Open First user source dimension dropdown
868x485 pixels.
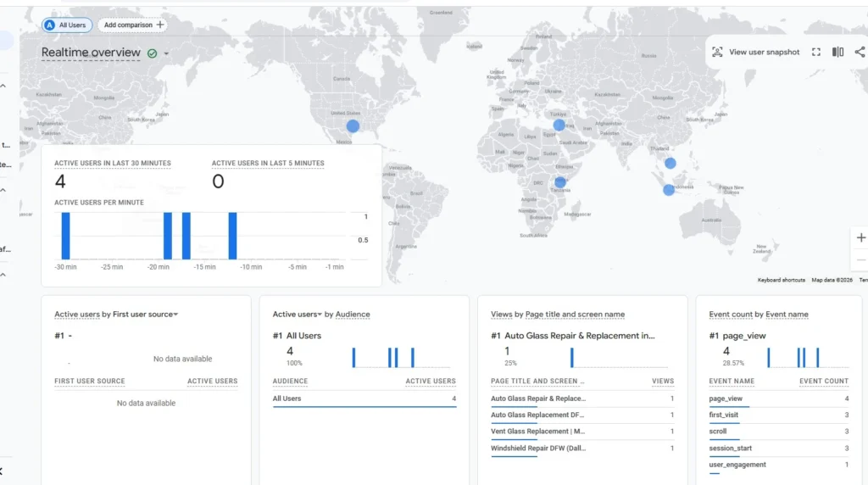(x=175, y=315)
